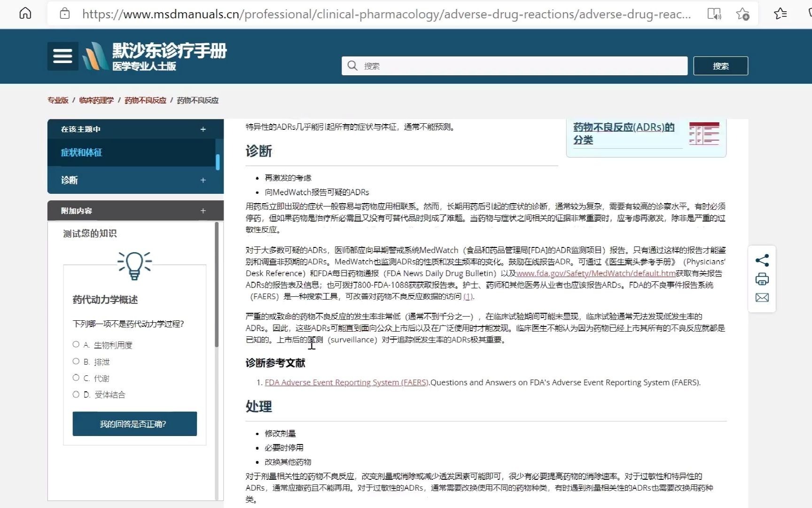812x508 pixels.
Task: Click into the site search field
Action: point(515,66)
